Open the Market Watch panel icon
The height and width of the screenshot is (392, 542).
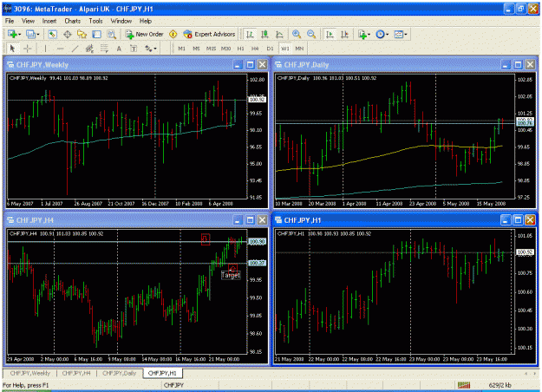(52, 34)
